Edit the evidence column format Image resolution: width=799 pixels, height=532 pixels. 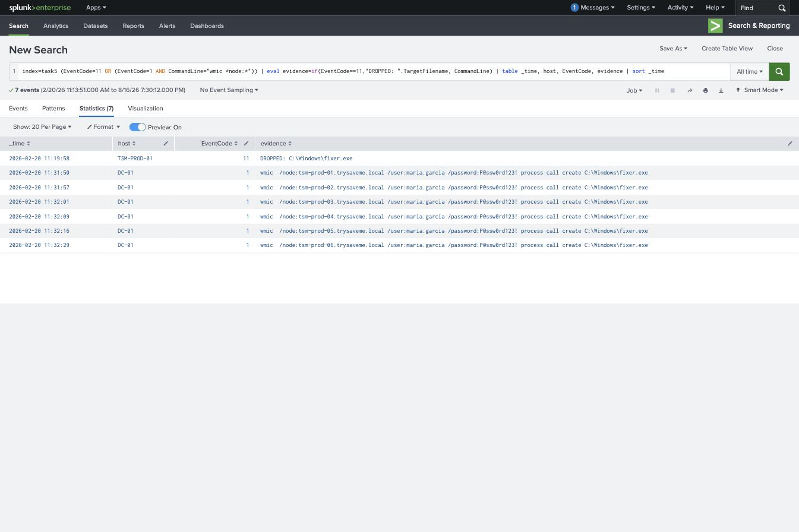click(x=790, y=144)
